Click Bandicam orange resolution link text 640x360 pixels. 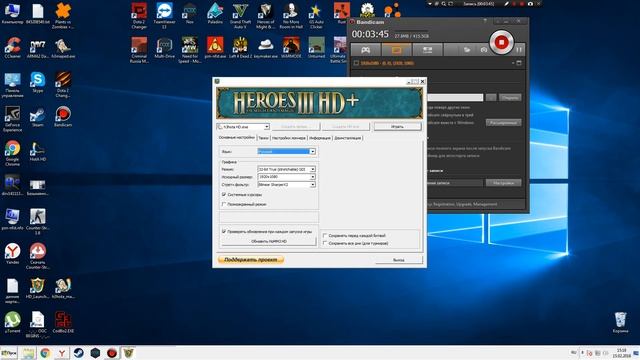click(387, 63)
